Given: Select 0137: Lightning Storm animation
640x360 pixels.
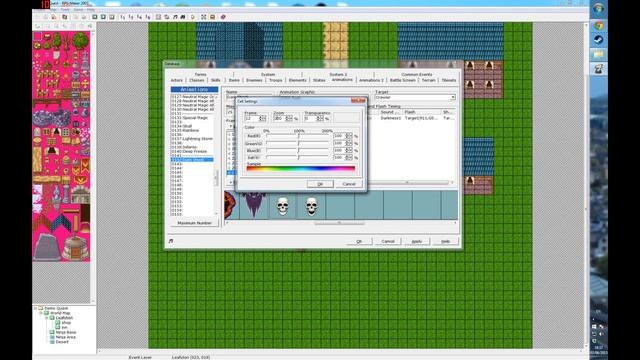Looking at the screenshot, I should 192,139.
